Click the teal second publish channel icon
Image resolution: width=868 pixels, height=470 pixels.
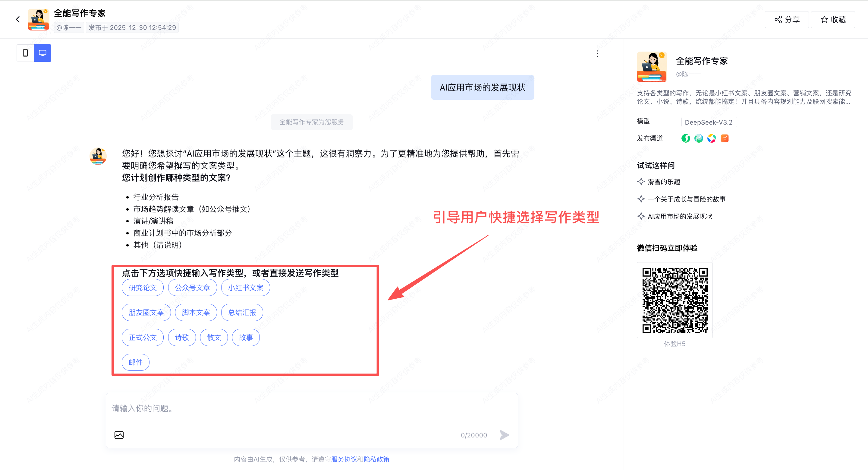[699, 138]
